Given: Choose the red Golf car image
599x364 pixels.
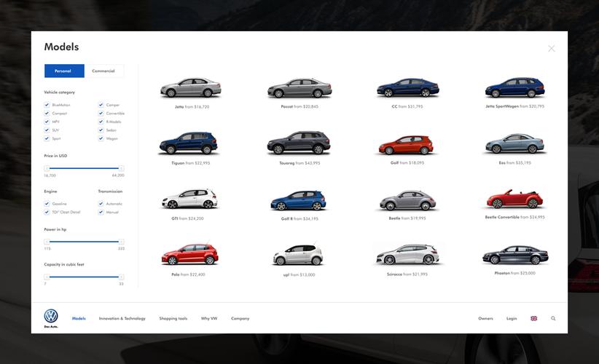Looking at the screenshot, I should 405,145.
